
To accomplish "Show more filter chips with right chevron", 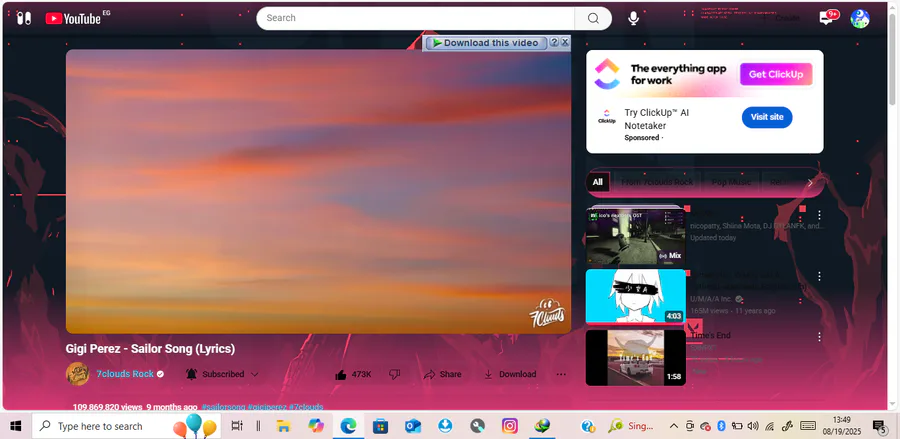I will pos(810,182).
